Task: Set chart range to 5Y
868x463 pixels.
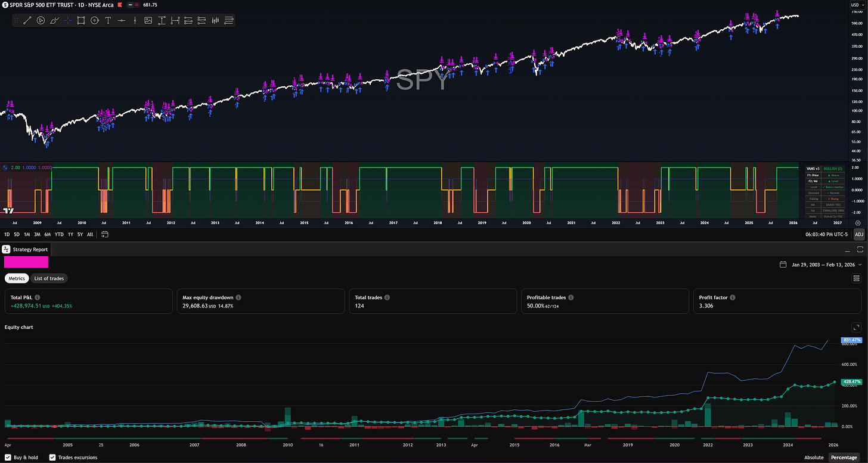Action: click(80, 234)
